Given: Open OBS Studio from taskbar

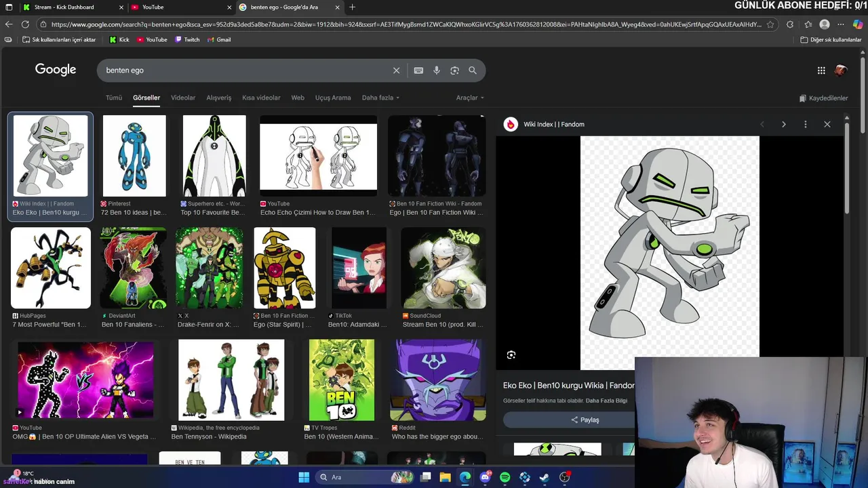Looking at the screenshot, I should 564,477.
